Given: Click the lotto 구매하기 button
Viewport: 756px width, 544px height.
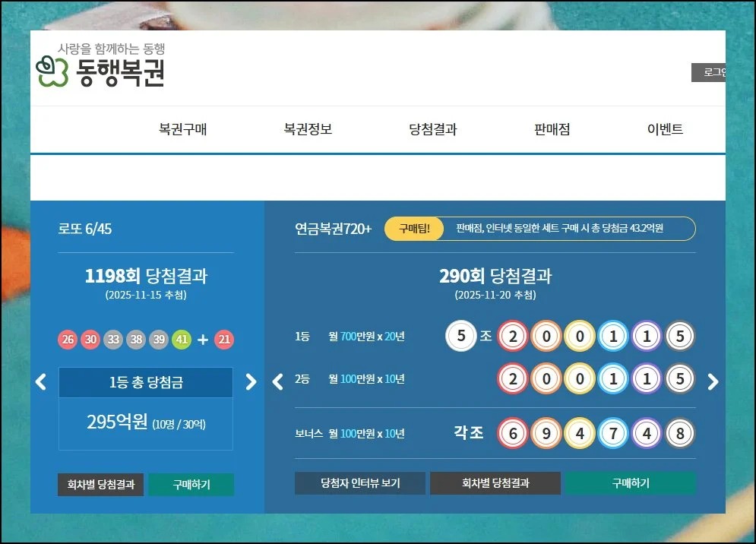Looking at the screenshot, I should point(191,485).
